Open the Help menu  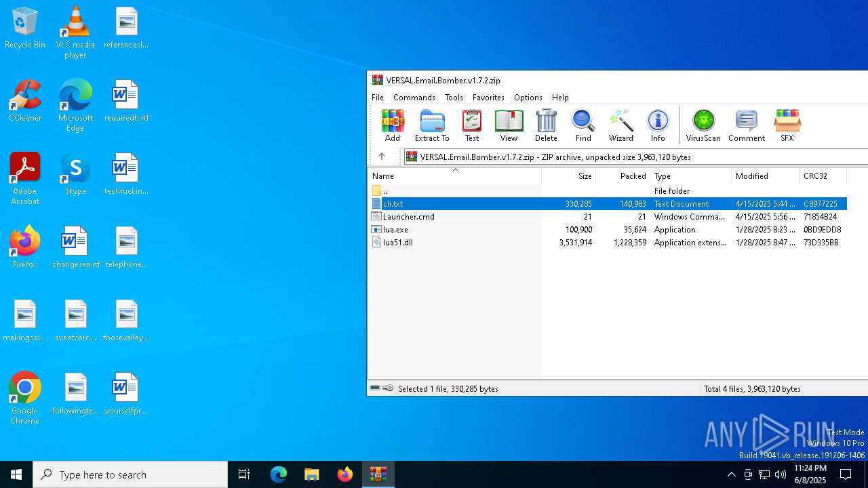(x=560, y=98)
